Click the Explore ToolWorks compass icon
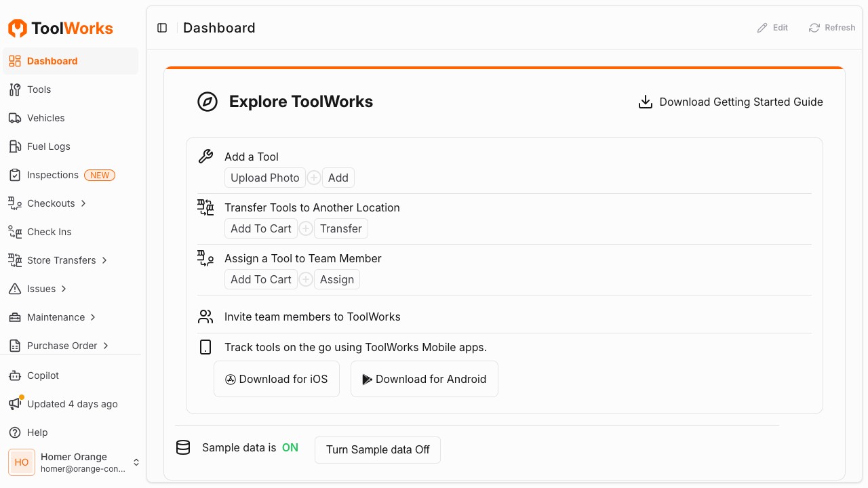 pyautogui.click(x=208, y=102)
